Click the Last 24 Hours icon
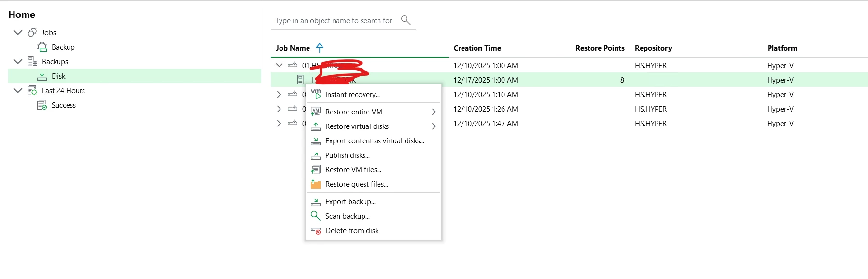The image size is (868, 279). pyautogui.click(x=32, y=91)
